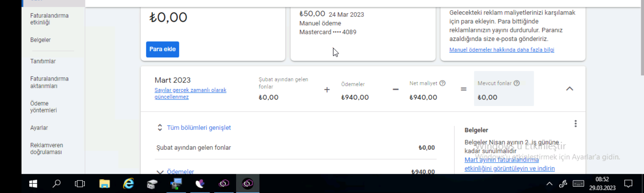Screen dimensions: 644x193
Task: Go to Belgeler in sidebar
Action: (x=41, y=40)
